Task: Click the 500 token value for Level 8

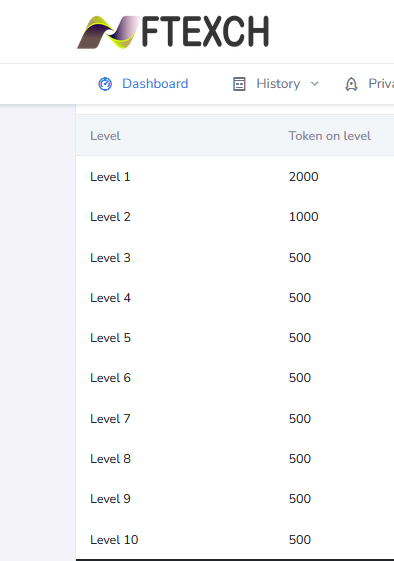Action: (x=300, y=459)
